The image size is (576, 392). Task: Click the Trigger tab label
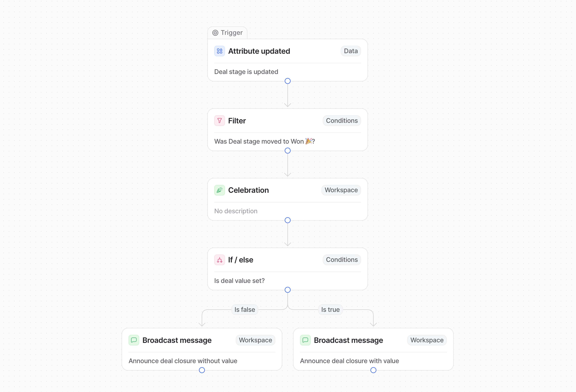[231, 33]
